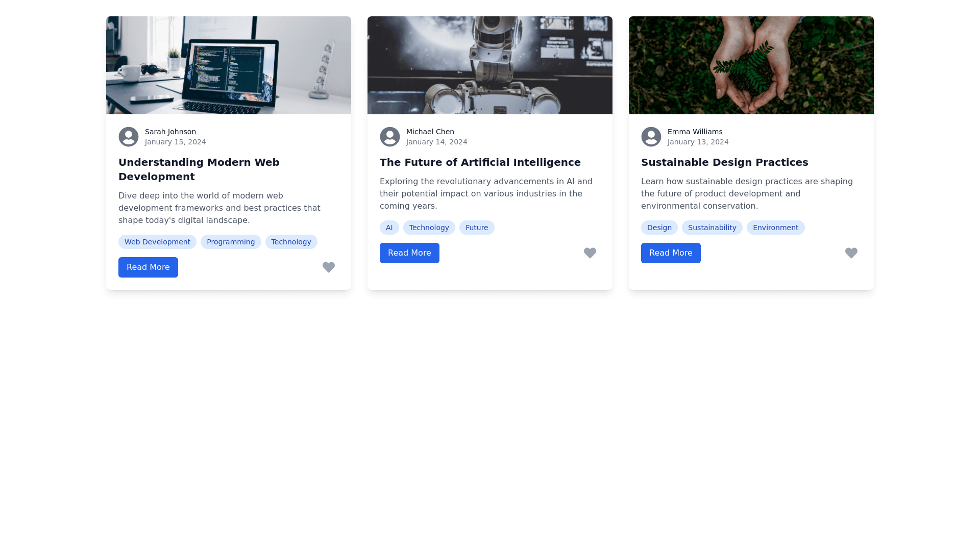The height and width of the screenshot is (551, 980).
Task: Open the laptop code editor thumbnail
Action: click(x=229, y=65)
